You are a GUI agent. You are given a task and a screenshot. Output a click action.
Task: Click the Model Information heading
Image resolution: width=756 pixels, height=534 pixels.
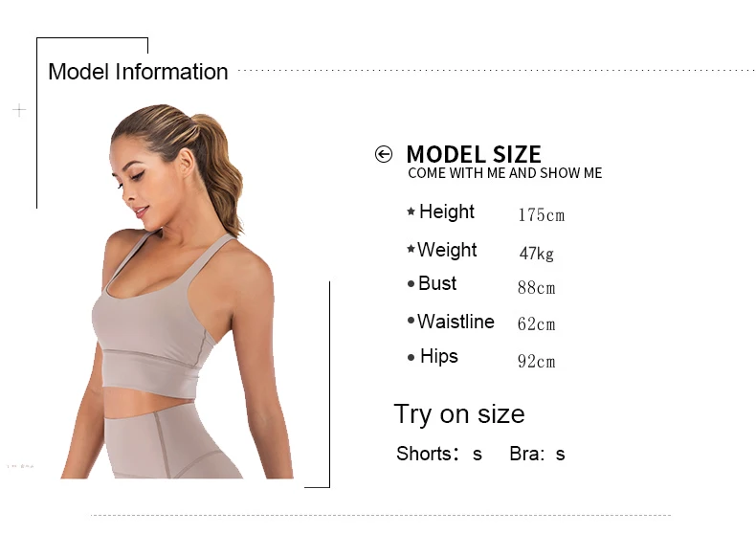[138, 72]
